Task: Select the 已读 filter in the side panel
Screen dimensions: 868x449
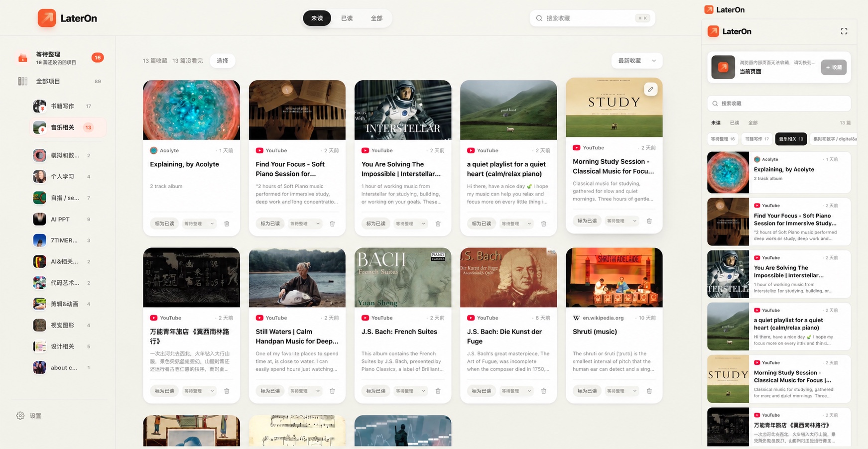Action: click(x=735, y=123)
